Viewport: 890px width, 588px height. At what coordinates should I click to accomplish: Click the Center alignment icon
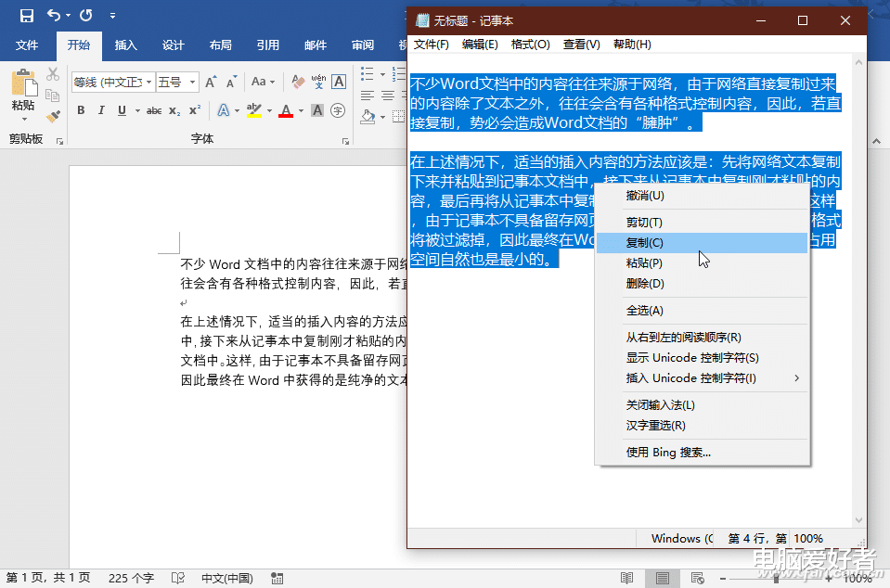pyautogui.click(x=388, y=96)
